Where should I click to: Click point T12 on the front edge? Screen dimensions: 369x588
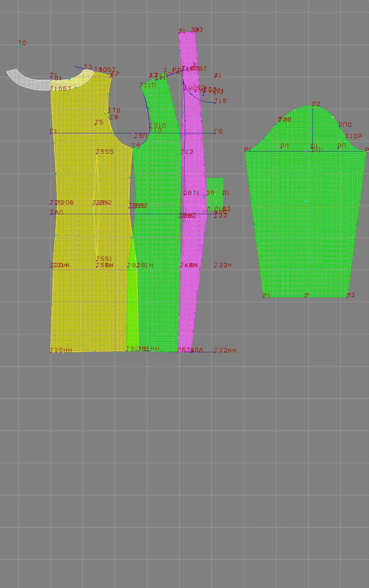click(182, 154)
